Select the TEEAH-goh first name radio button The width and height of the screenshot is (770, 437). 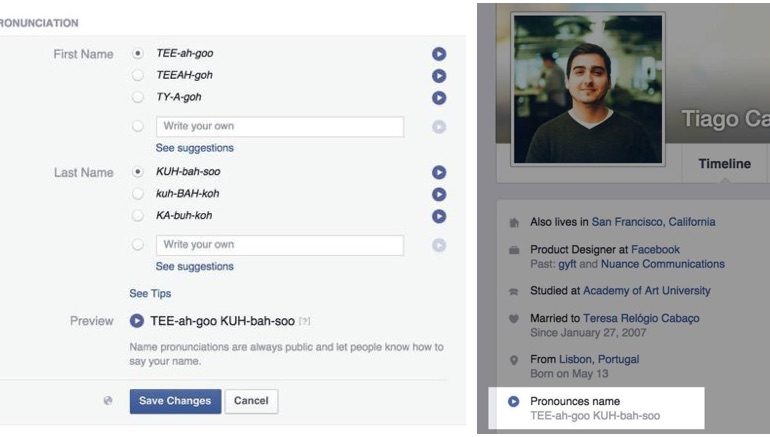click(x=138, y=76)
